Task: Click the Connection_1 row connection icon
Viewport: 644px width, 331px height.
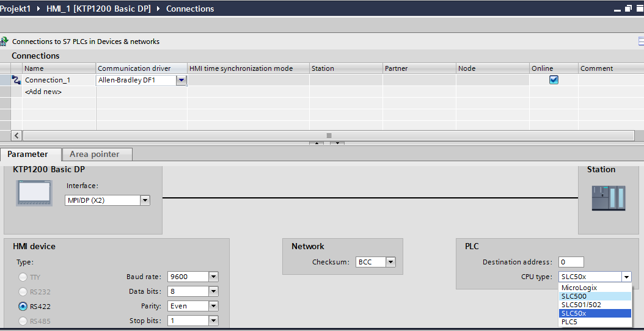Action: (16, 80)
